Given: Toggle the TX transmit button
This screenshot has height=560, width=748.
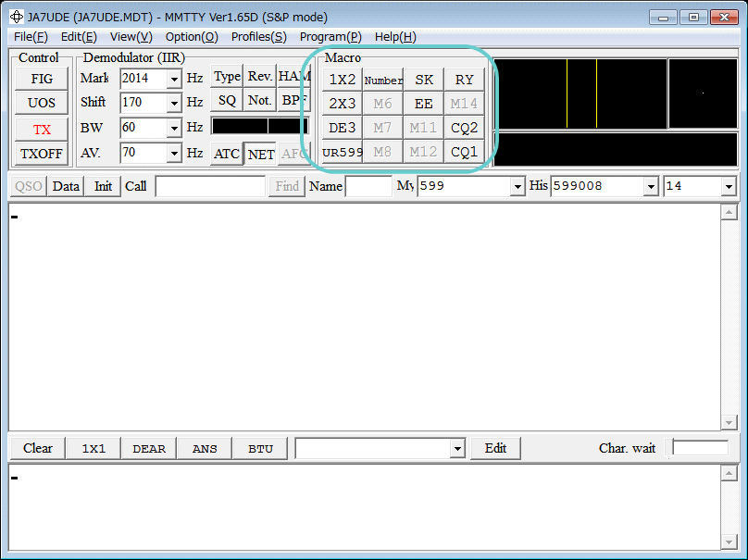Looking at the screenshot, I should click(42, 130).
